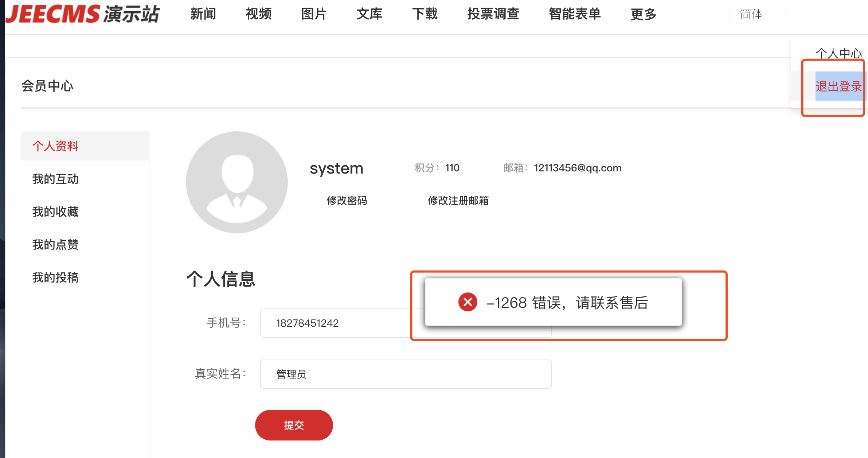This screenshot has width=868, height=458.
Task: Open the 简体 language selector
Action: pos(751,14)
